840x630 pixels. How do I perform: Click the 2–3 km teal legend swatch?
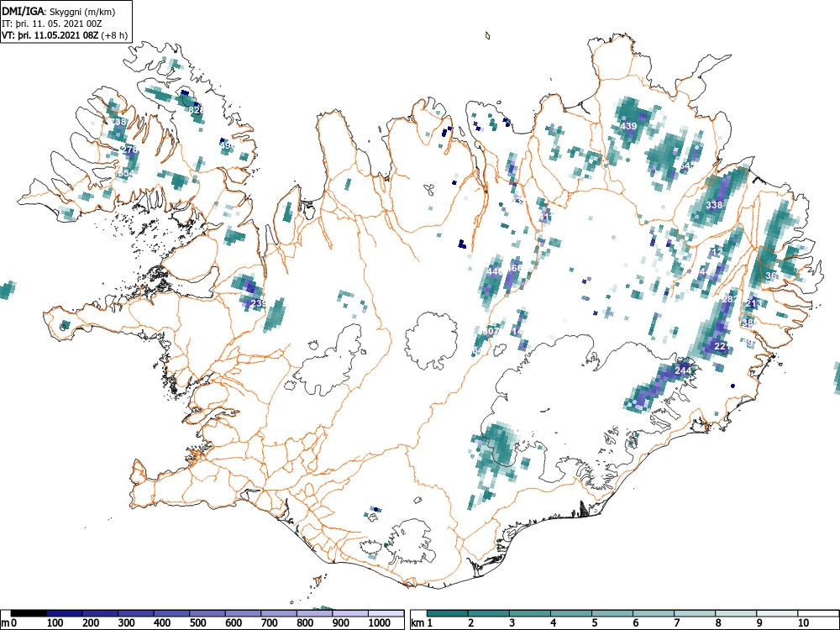(x=489, y=613)
